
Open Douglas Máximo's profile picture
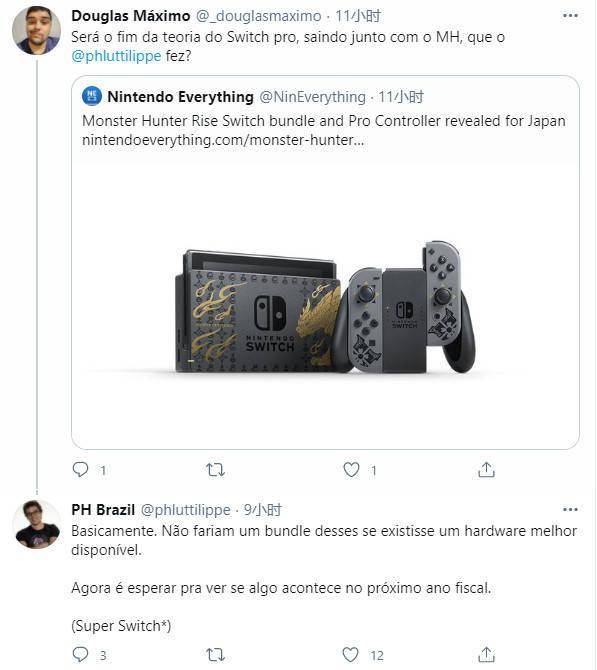coord(36,30)
